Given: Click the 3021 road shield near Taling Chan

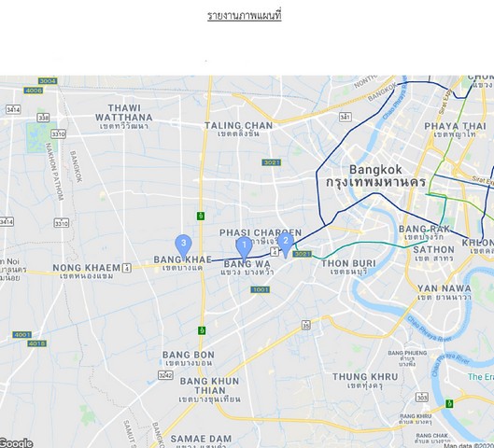Looking at the screenshot, I should [271, 162].
